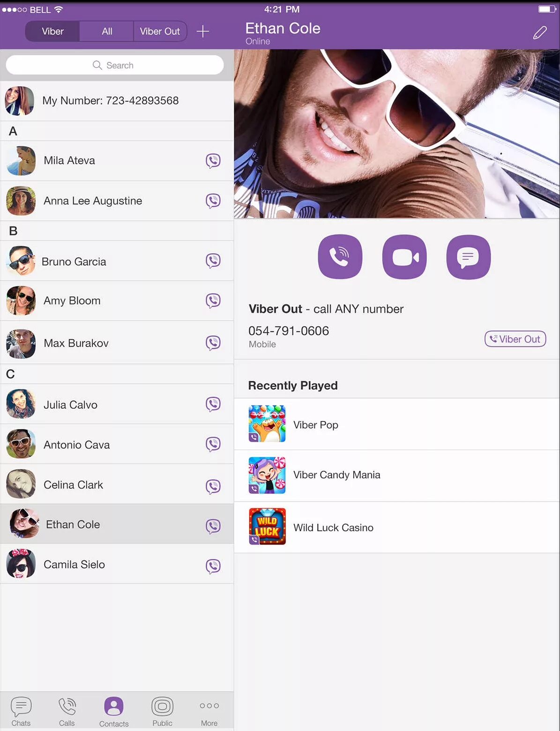Tap Viber call icon beside Antonio Cava
Screen dimensions: 560x731
pyautogui.click(x=213, y=444)
